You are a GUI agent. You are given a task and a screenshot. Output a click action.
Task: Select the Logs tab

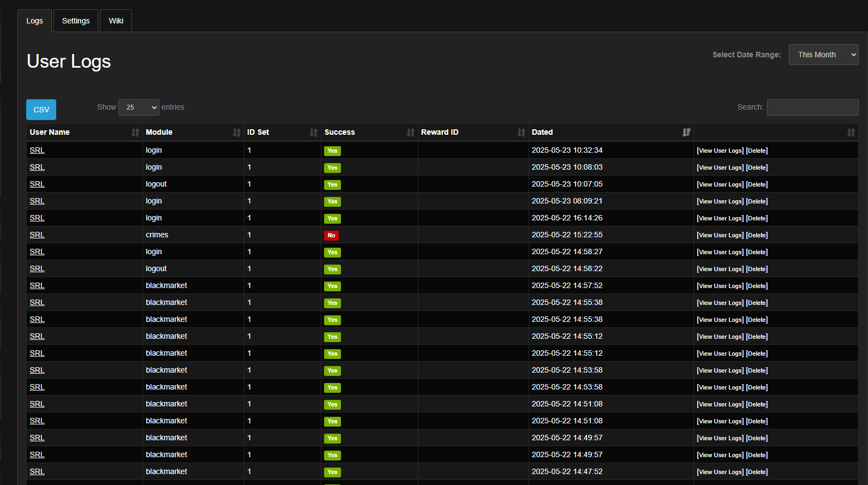tap(34, 21)
